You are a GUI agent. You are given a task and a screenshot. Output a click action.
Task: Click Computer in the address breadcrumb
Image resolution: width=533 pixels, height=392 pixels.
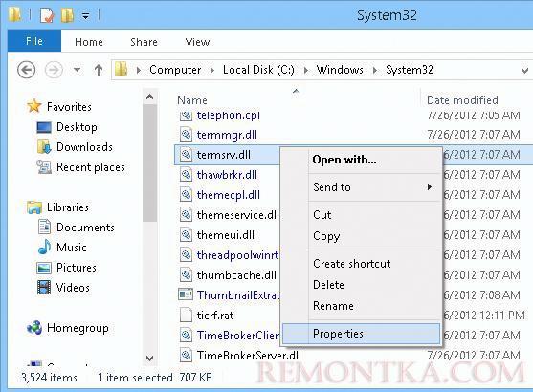pos(175,70)
